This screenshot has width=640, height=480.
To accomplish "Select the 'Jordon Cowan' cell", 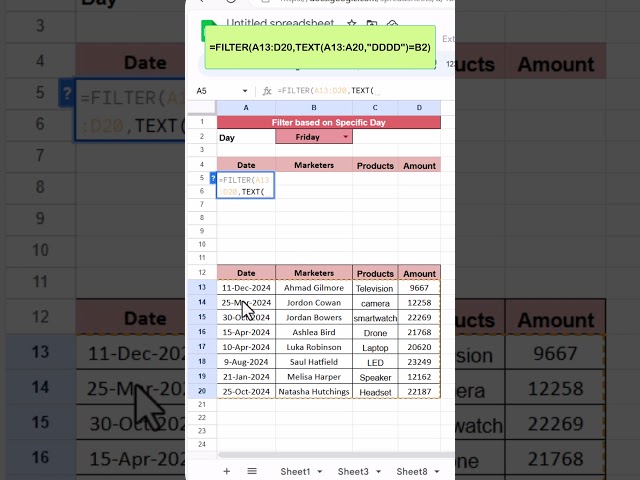I will click(314, 302).
